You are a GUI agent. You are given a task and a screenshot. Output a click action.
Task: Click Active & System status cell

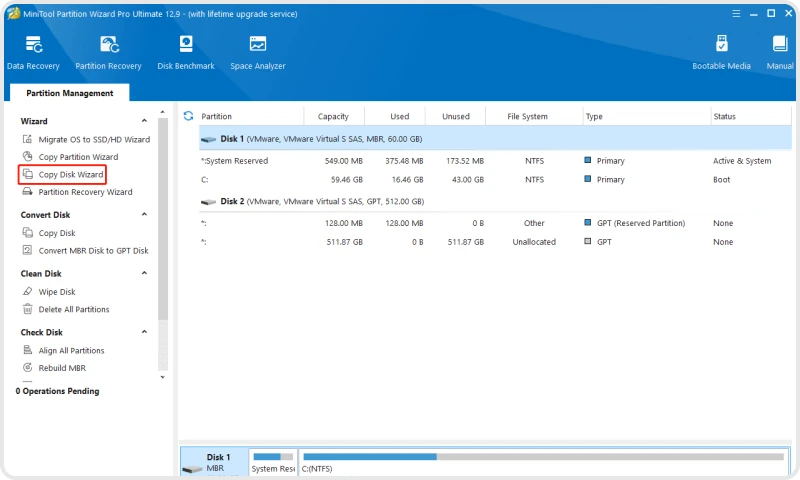tap(742, 161)
